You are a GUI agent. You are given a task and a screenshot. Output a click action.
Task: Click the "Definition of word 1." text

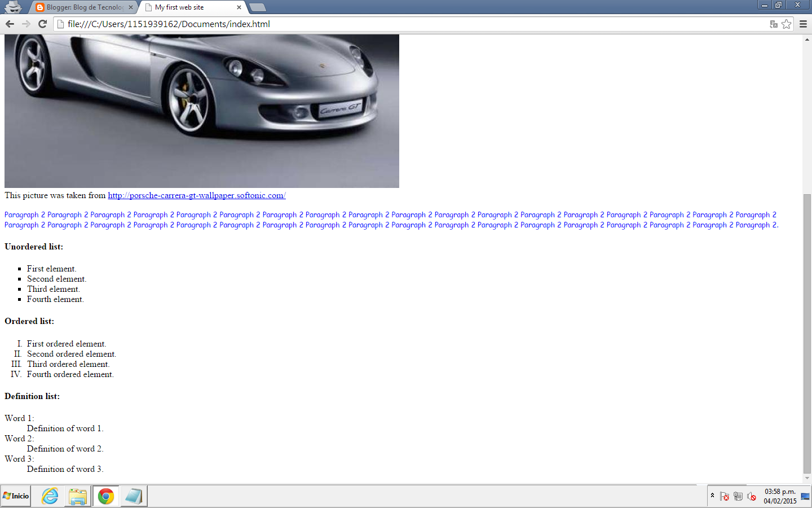pos(65,428)
